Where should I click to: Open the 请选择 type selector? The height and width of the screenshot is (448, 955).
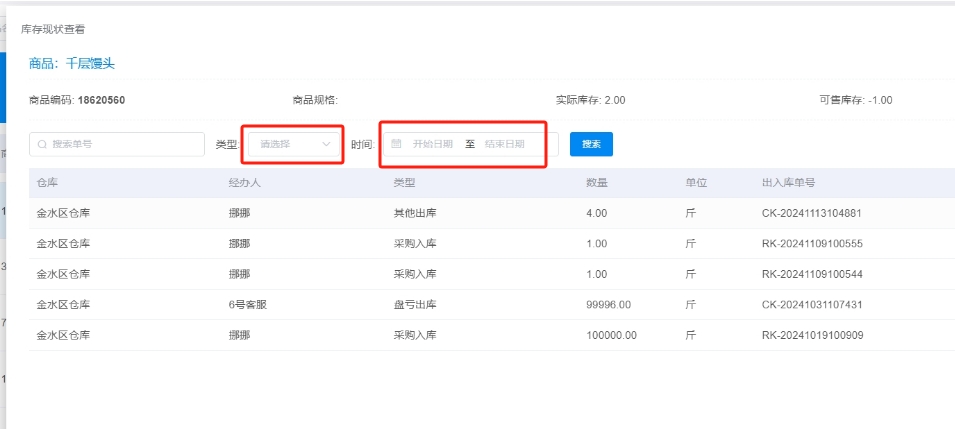tap(285, 144)
